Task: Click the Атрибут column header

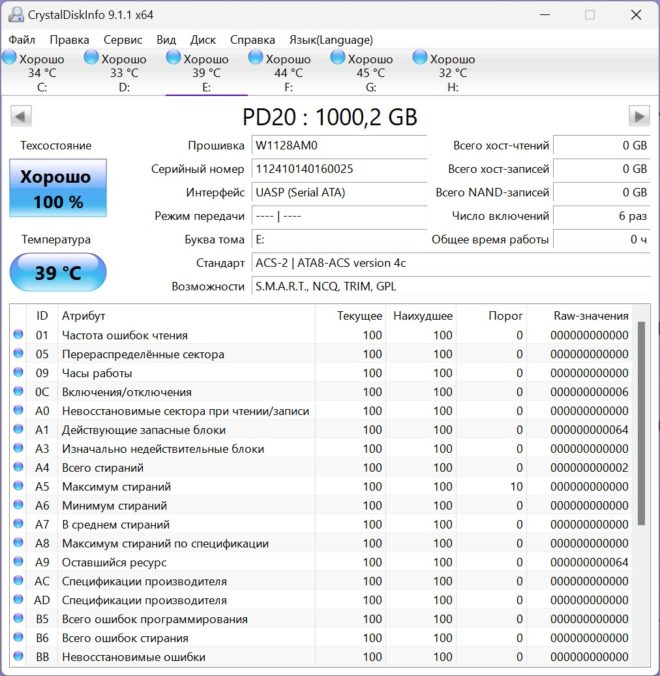Action: pos(186,316)
